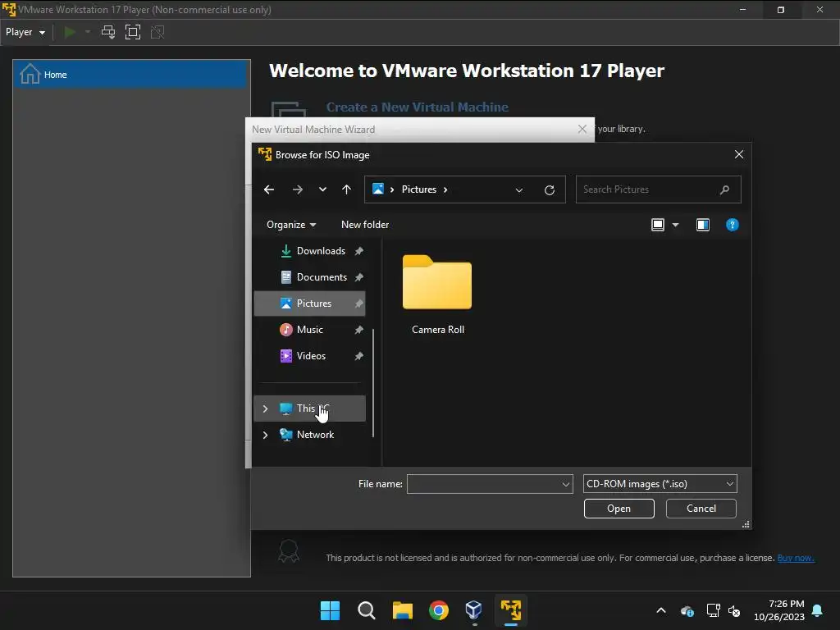Click the change view icon

pos(657,225)
